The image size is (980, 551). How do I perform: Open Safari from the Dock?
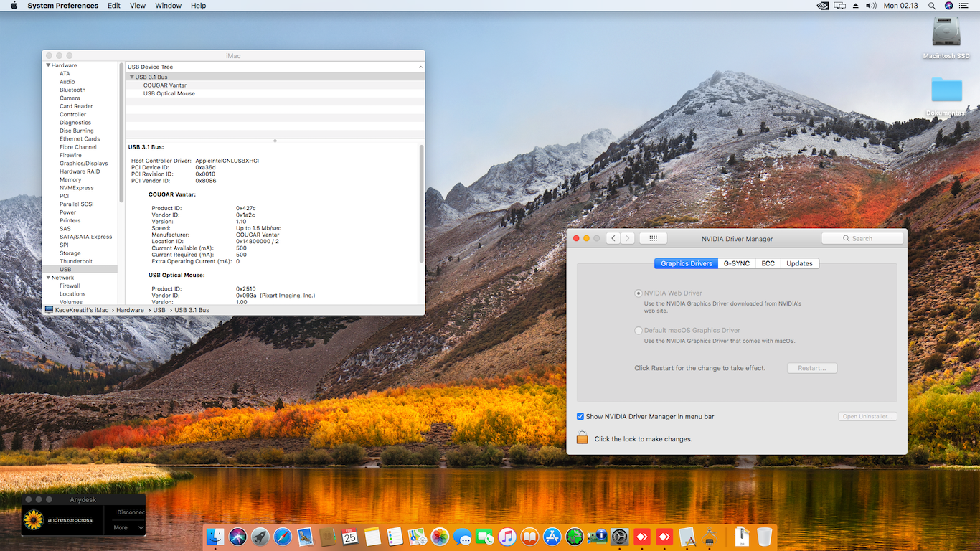[x=283, y=536]
